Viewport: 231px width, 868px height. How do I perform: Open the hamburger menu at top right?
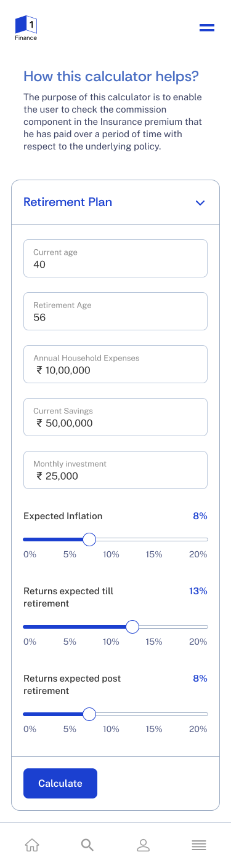click(x=206, y=27)
